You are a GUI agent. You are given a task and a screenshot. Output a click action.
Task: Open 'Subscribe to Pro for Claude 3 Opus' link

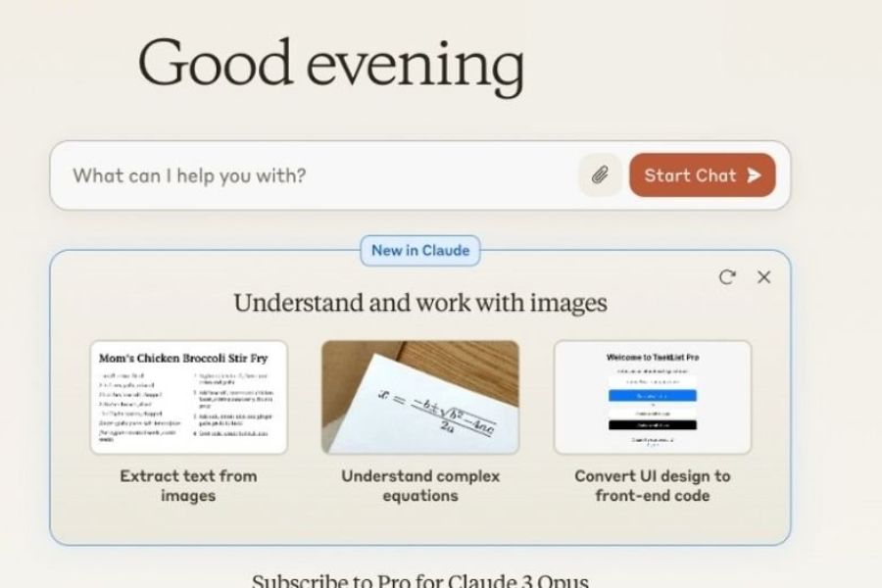coord(420,580)
